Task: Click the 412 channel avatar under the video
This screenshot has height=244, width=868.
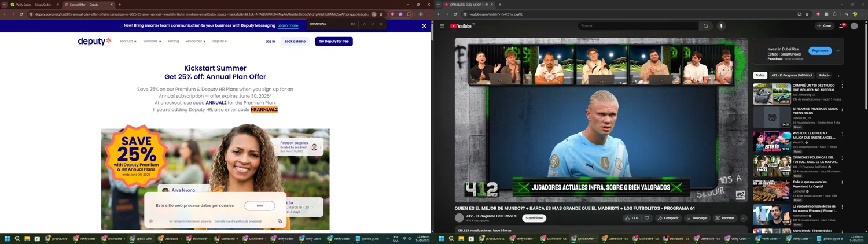Action: [x=459, y=218]
